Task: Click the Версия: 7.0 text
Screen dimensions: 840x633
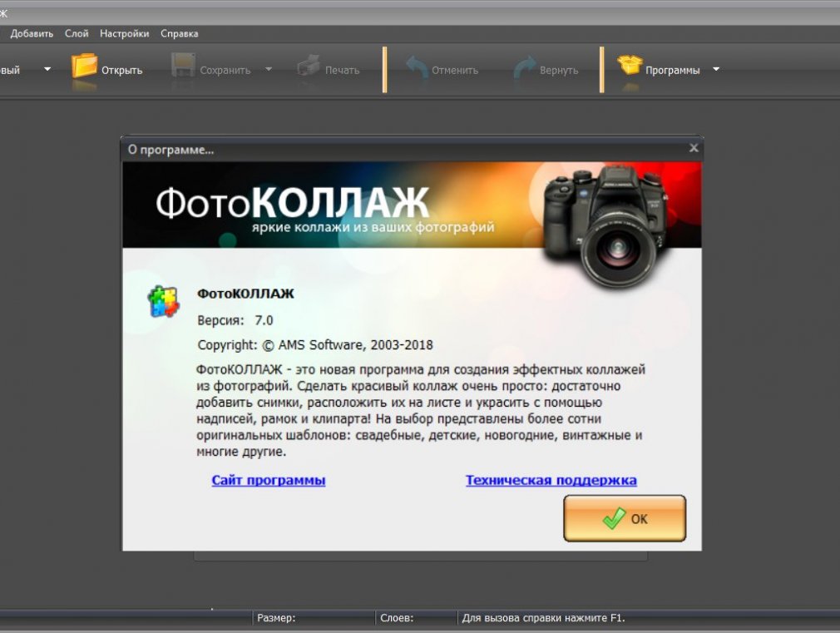Action: point(235,320)
